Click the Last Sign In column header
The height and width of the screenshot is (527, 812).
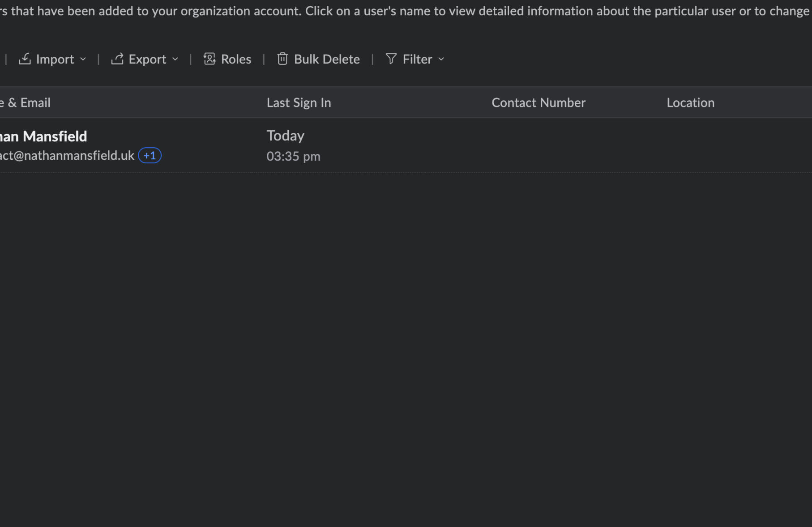point(299,102)
